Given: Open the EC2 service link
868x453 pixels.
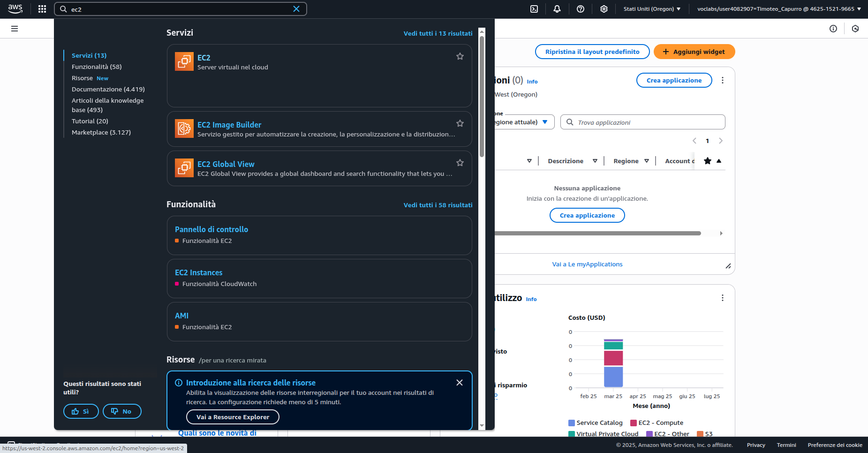Looking at the screenshot, I should point(204,58).
